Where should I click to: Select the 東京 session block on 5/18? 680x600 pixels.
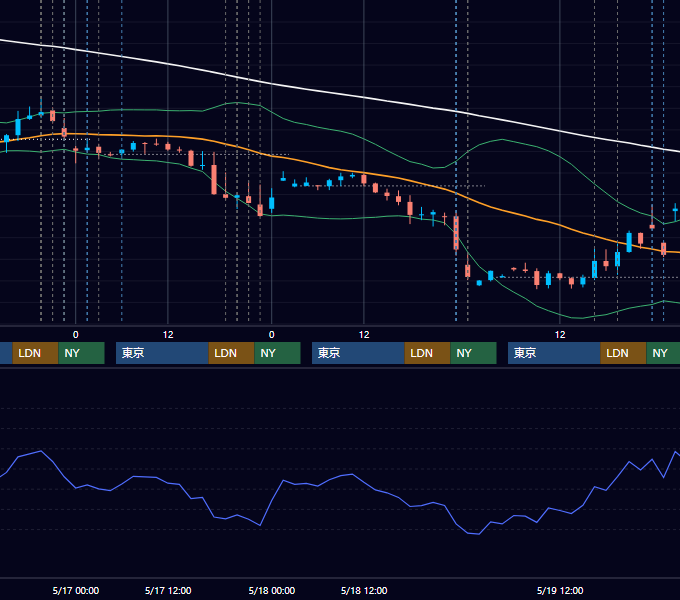pos(358,353)
